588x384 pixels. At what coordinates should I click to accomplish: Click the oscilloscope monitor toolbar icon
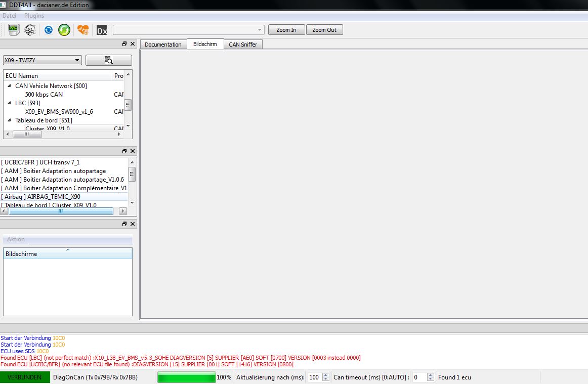coord(14,30)
